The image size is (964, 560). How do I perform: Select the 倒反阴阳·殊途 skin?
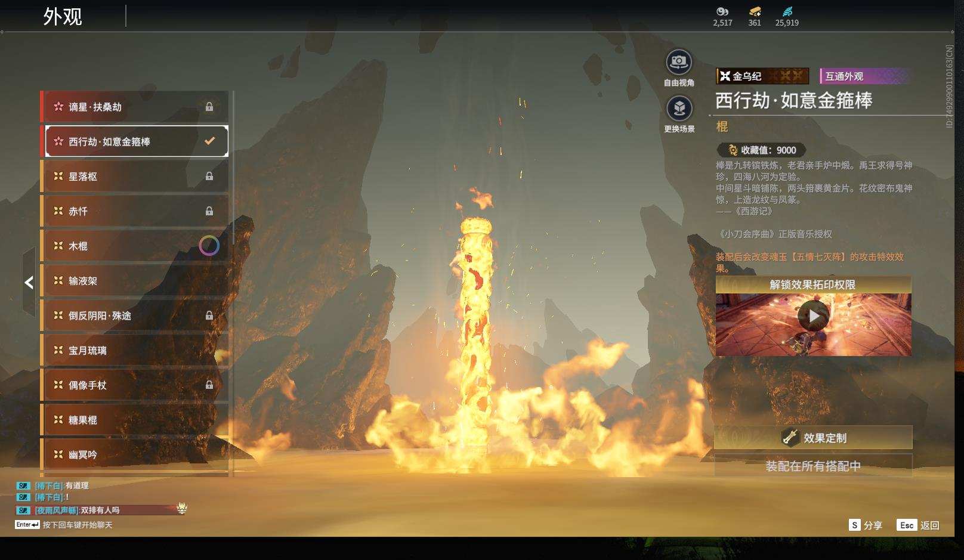tap(134, 315)
